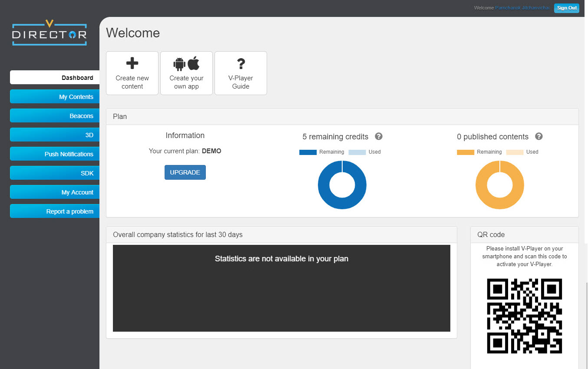This screenshot has height=369, width=588.
Task: Click the '0 published contents' text
Action: [492, 137]
